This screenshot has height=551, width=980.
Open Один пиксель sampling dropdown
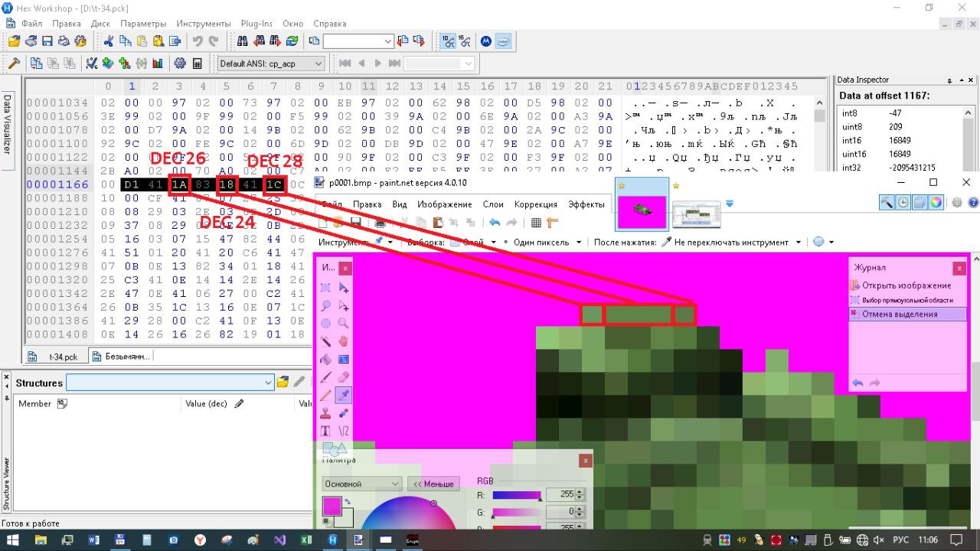(547, 243)
